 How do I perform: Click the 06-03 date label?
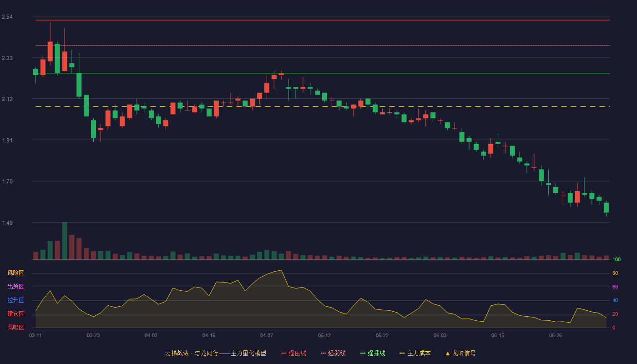coord(440,335)
